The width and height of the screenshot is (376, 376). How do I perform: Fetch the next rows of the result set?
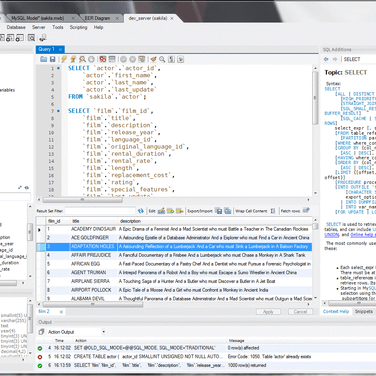tap(306, 210)
